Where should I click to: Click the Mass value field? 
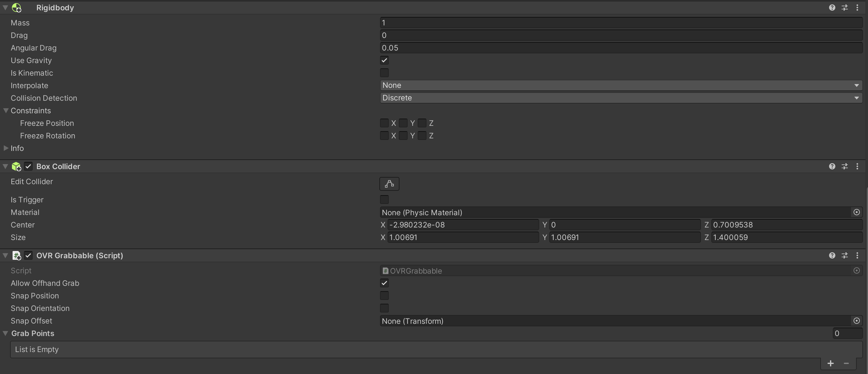(621, 23)
